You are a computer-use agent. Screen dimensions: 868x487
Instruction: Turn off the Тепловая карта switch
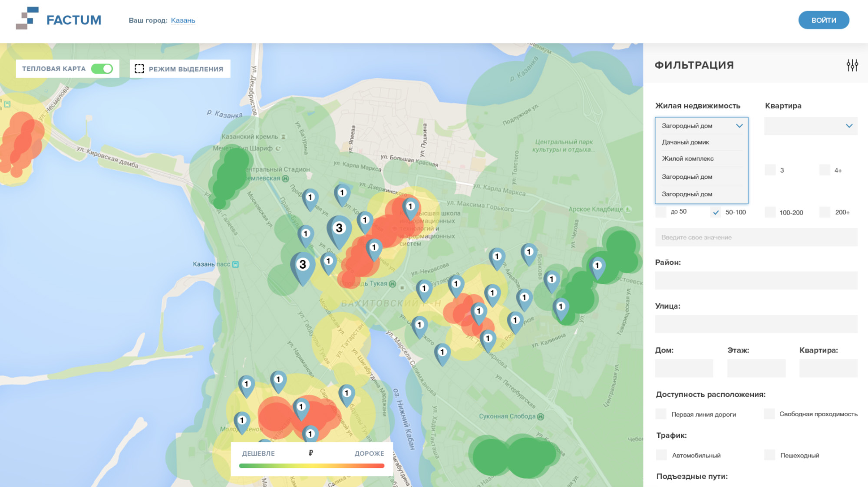pyautogui.click(x=102, y=69)
